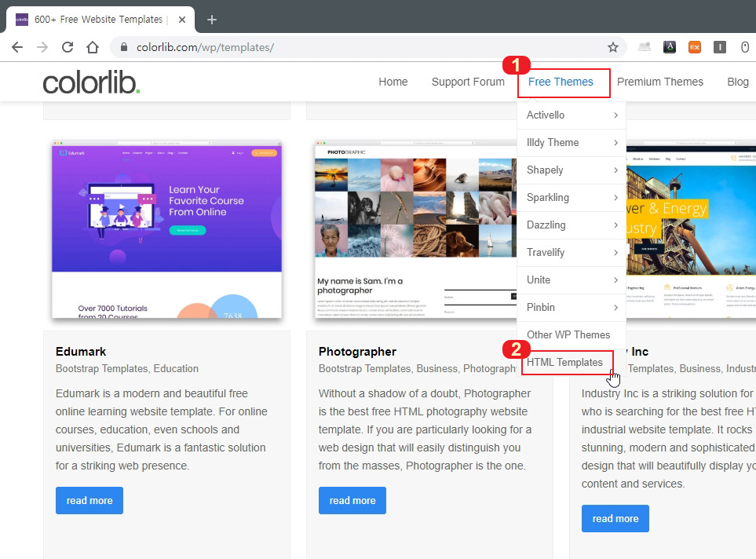Open the Business category link under Photographer

pyautogui.click(x=436, y=368)
